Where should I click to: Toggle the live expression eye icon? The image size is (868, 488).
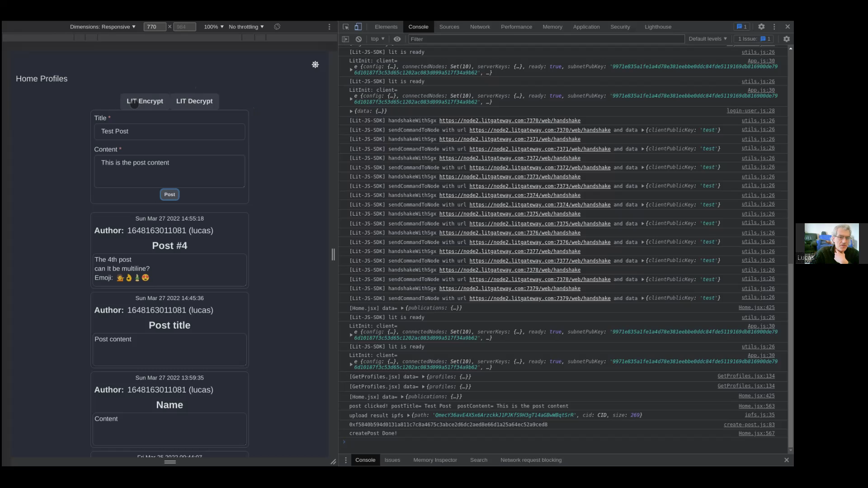point(397,39)
